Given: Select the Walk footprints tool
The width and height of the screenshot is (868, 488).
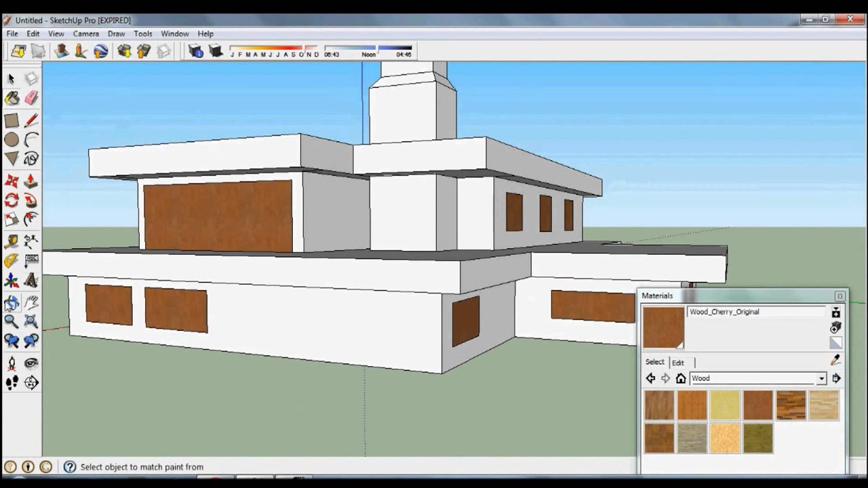Looking at the screenshot, I should [x=12, y=383].
